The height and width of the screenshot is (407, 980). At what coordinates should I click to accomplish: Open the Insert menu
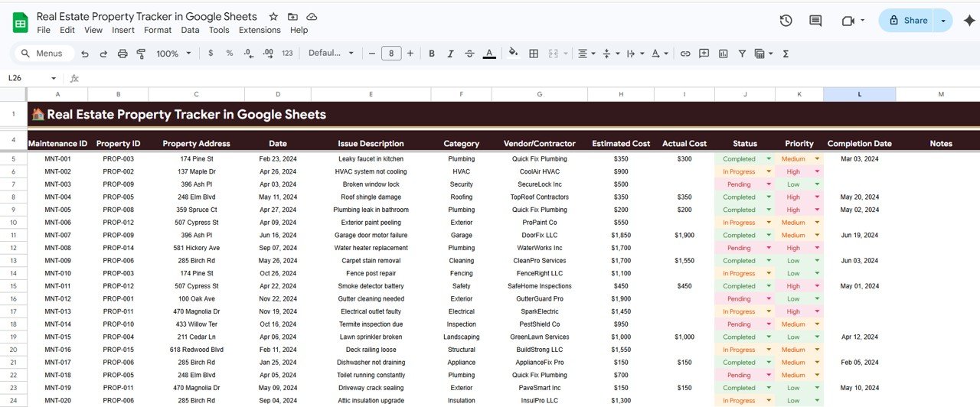(x=123, y=30)
